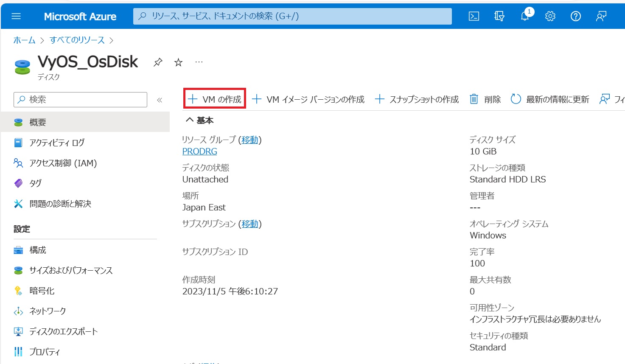This screenshot has width=625, height=364.
Task: Select the Standard HDD LRS value
Action: coord(507,179)
